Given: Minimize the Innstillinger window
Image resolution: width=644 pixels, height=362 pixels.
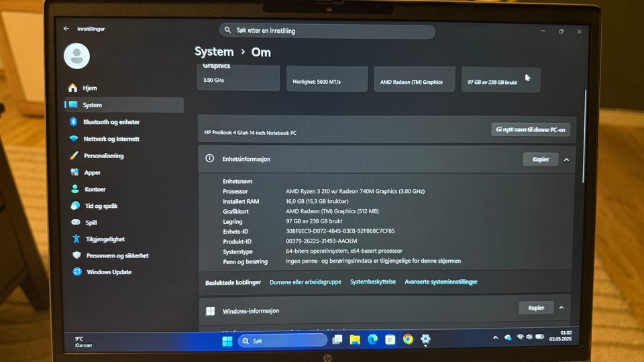Looking at the screenshot, I should click(x=543, y=31).
